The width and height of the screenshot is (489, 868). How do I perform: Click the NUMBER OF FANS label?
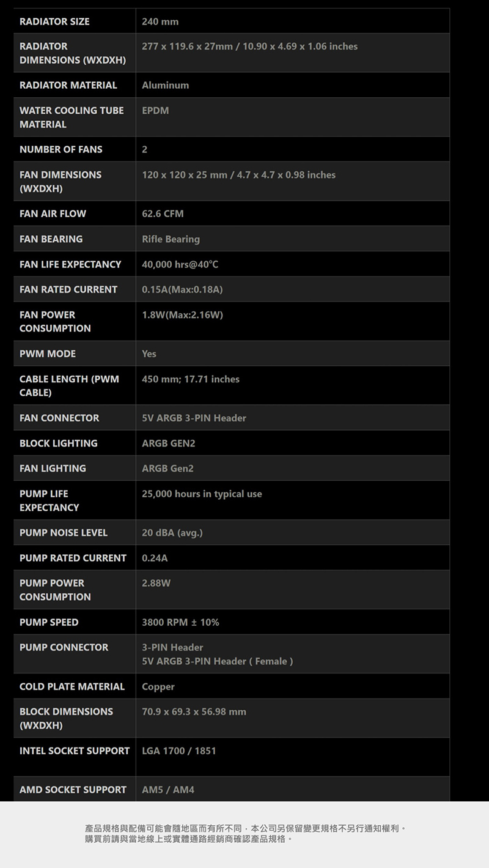click(x=61, y=149)
